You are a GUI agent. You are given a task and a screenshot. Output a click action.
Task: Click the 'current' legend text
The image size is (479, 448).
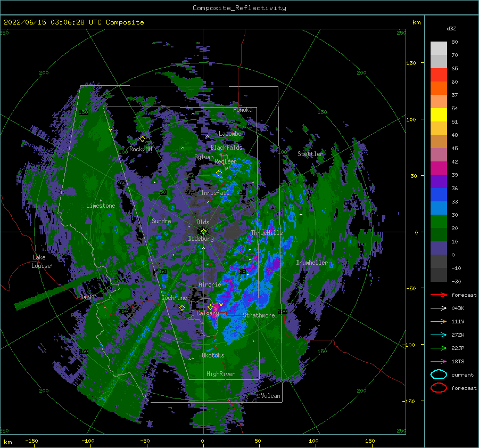point(463,375)
